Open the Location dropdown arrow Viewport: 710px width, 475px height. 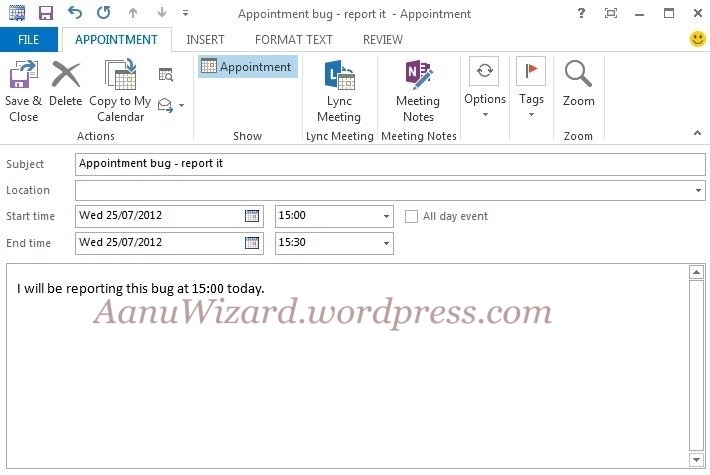(x=697, y=190)
